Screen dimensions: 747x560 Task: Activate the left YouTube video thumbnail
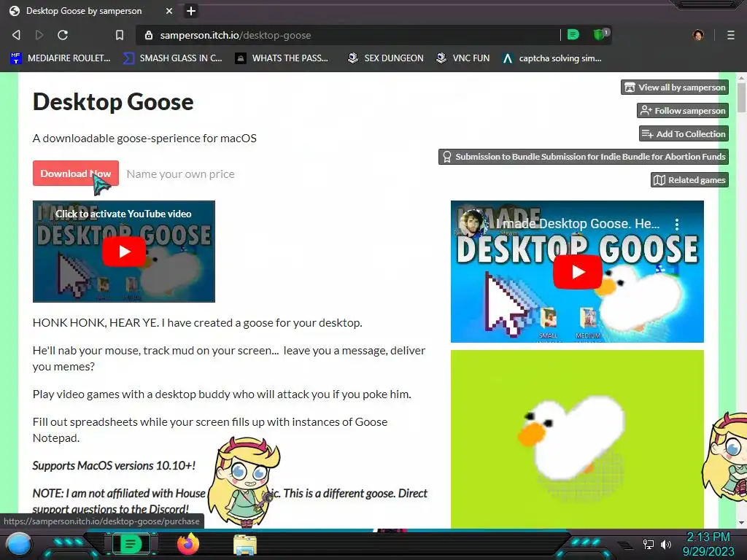(x=124, y=252)
